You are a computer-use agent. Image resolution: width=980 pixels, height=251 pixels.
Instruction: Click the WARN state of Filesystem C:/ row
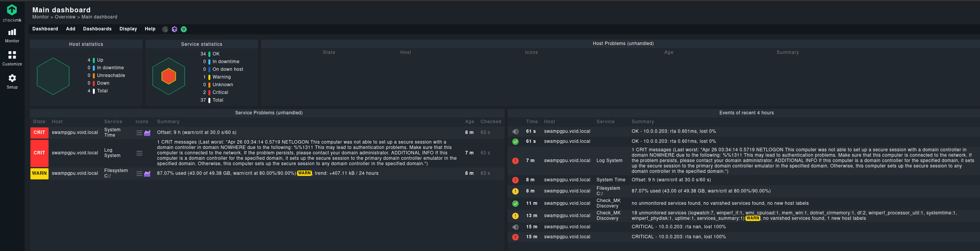pyautogui.click(x=39, y=174)
